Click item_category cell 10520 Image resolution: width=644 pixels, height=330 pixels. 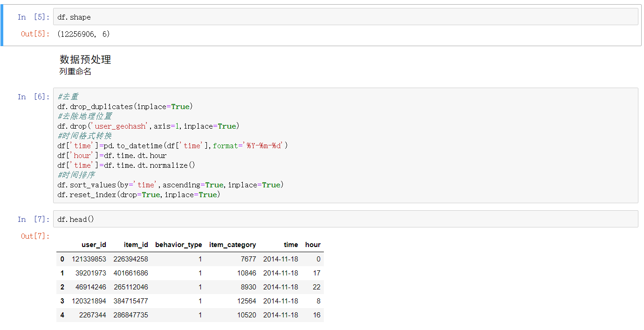point(247,315)
